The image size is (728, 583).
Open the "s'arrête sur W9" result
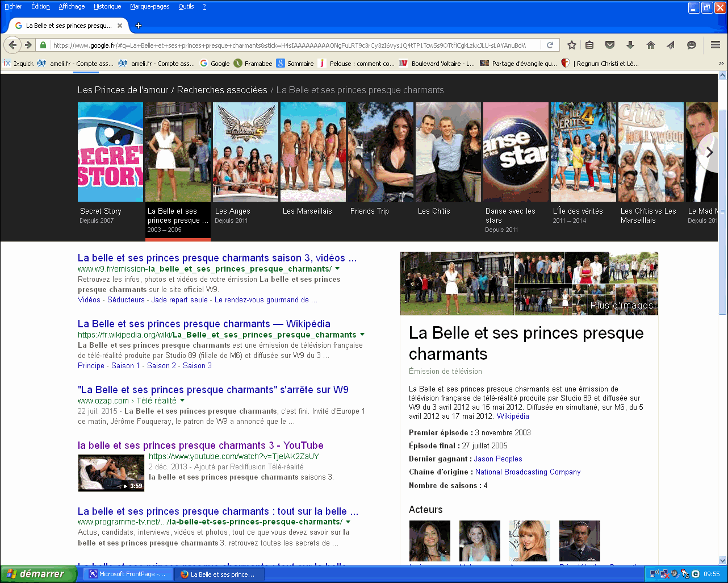coord(213,390)
